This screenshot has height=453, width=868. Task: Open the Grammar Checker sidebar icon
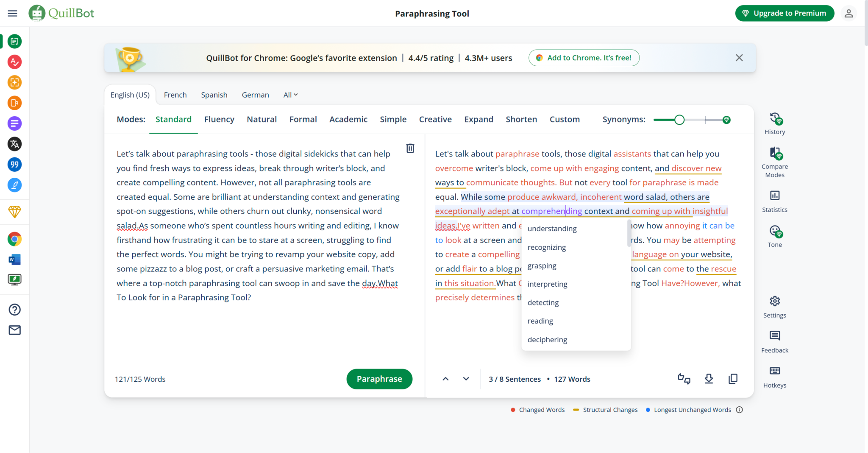click(x=15, y=62)
